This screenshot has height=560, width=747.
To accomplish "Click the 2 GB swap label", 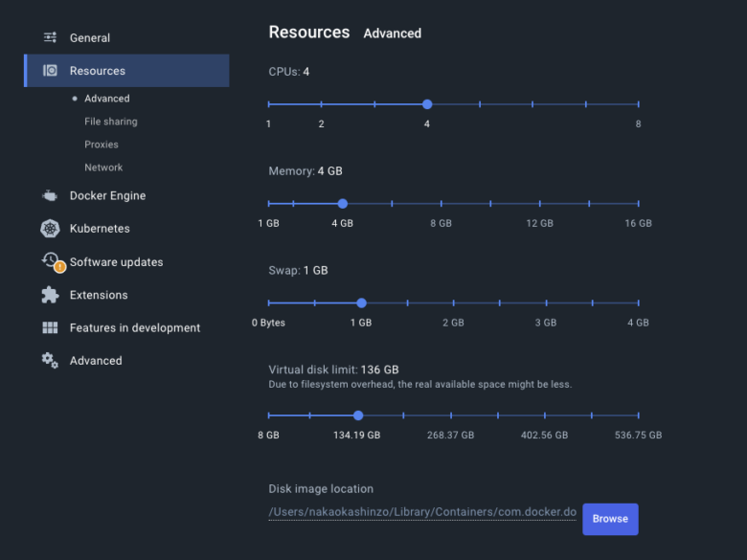I will 453,323.
